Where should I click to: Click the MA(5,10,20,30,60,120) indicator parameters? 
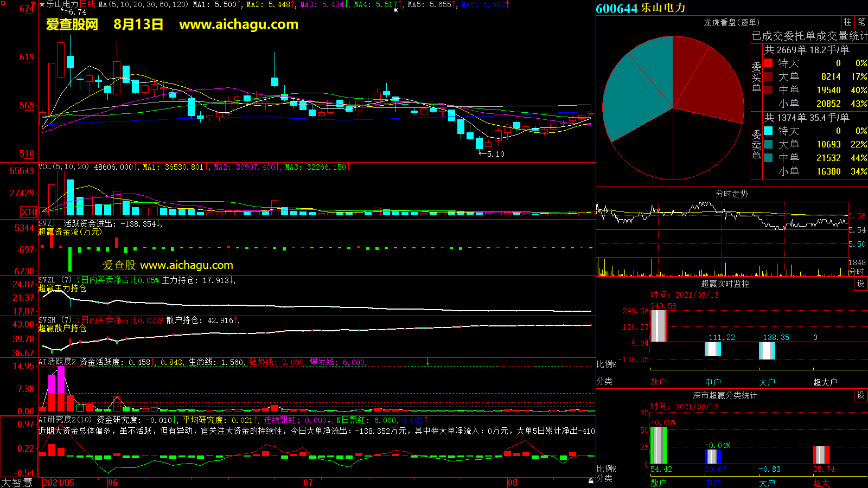tap(143, 4)
